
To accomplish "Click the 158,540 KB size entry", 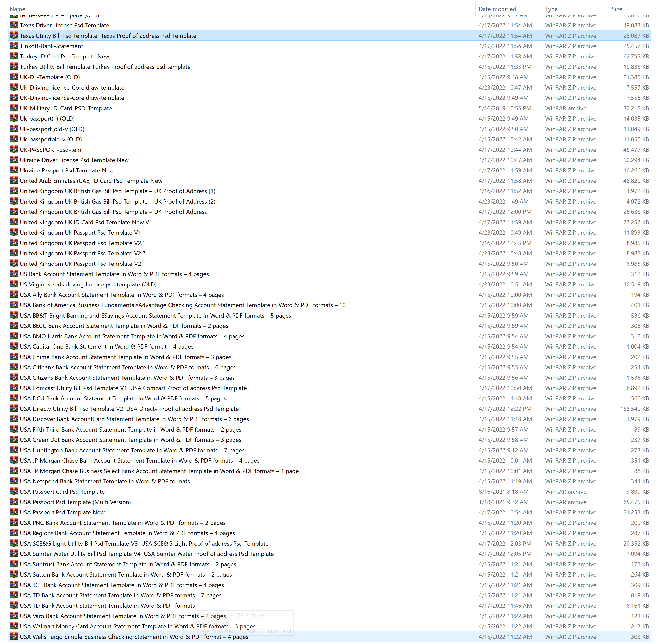I will coord(634,409).
